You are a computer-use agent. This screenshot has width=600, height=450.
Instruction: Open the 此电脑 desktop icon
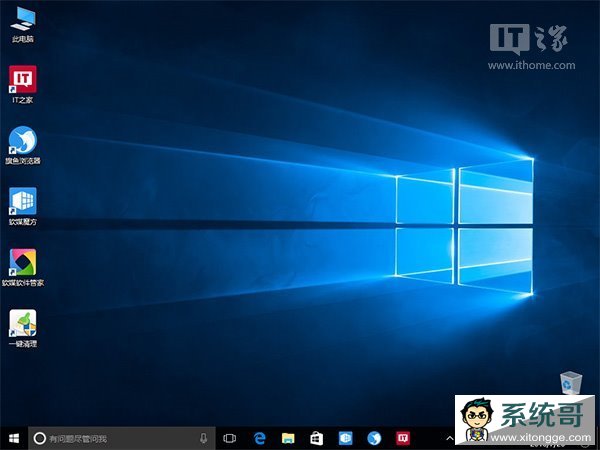point(23,24)
